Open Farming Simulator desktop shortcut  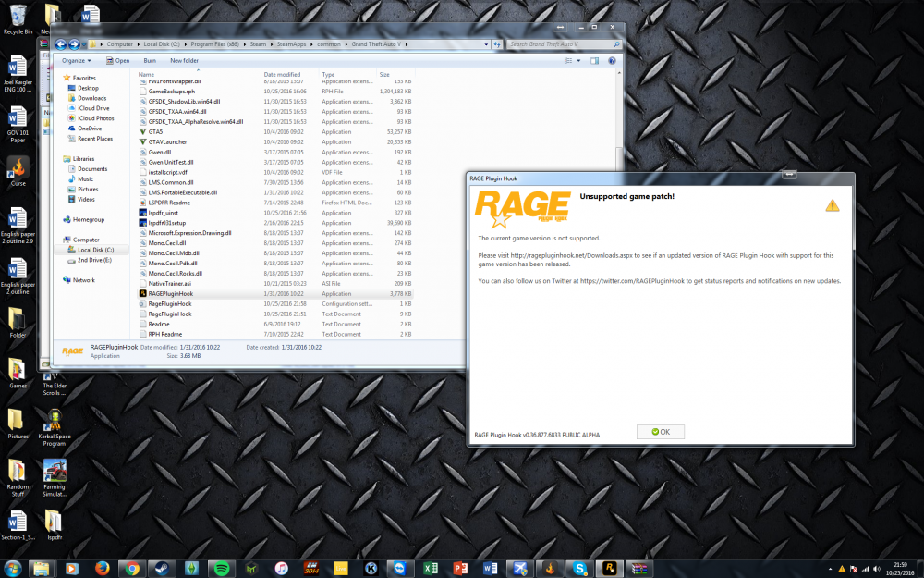[55, 478]
